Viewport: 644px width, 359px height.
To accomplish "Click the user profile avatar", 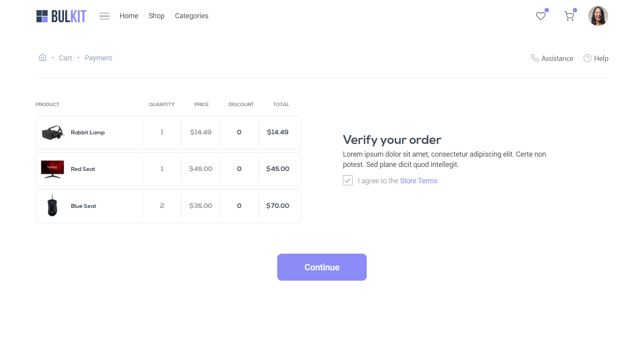I will (598, 16).
